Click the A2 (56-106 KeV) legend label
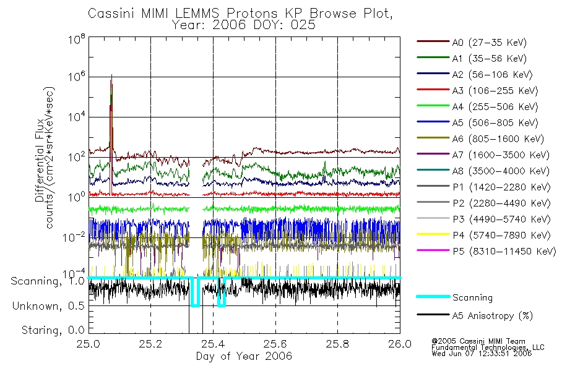Viewport: 588px width, 371px height. tap(492, 75)
